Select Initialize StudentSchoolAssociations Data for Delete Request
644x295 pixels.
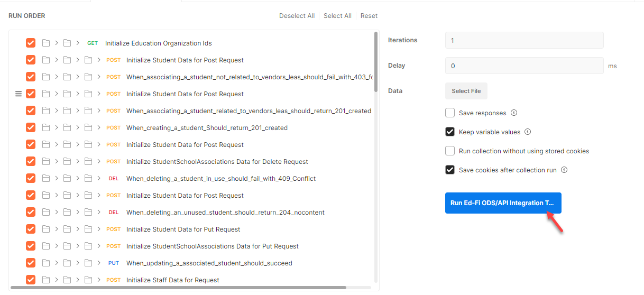point(217,162)
